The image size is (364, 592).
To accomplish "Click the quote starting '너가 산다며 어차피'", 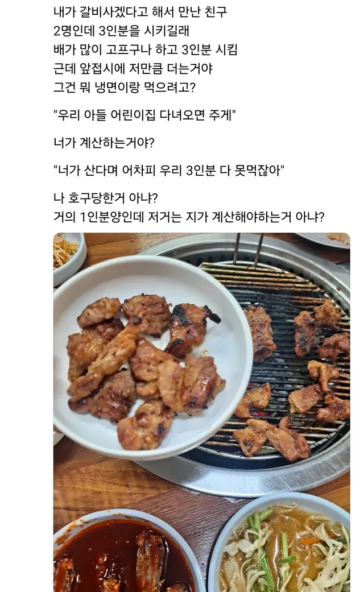I will tap(169, 171).
